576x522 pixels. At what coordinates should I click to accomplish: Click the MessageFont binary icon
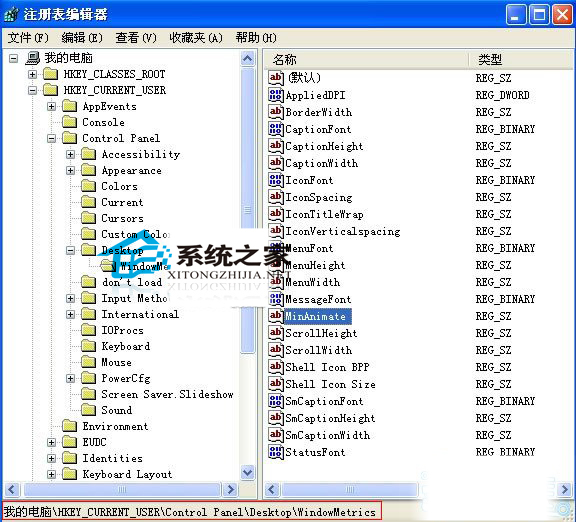point(276,299)
